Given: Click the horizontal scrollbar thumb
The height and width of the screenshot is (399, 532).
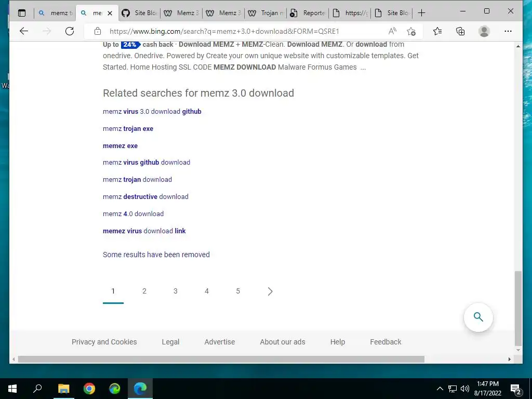Looking at the screenshot, I should click(x=221, y=359).
